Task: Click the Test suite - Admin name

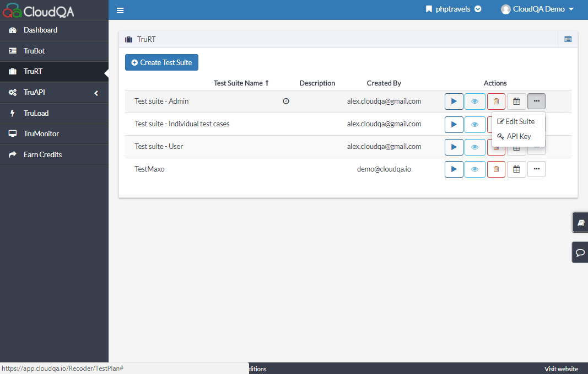Action: point(161,101)
